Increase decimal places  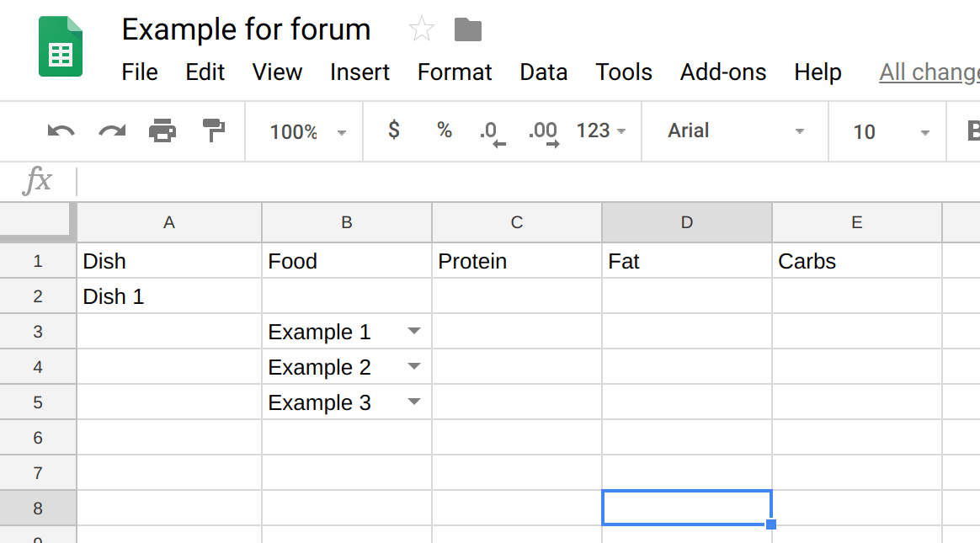pos(541,130)
